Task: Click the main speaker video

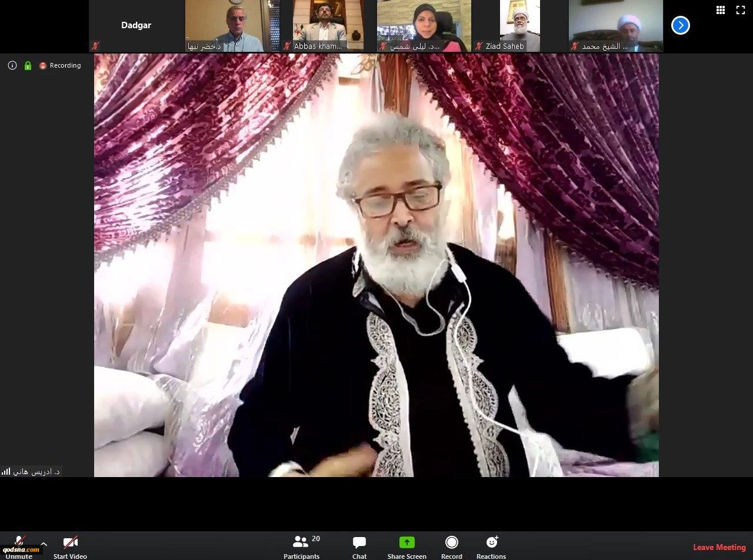Action: 376,265
